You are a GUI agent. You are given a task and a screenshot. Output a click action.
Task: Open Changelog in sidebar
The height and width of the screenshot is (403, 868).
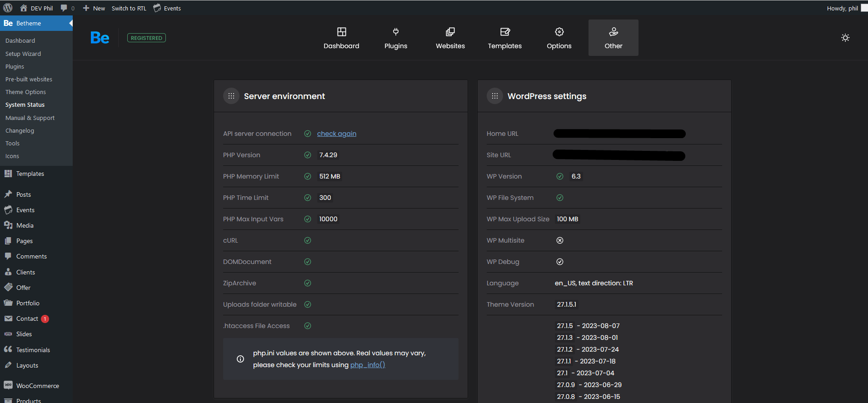pos(20,130)
